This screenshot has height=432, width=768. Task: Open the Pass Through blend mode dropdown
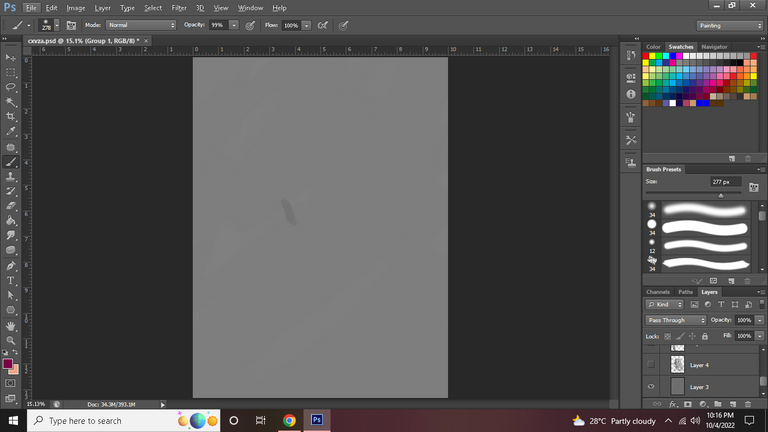tap(675, 320)
